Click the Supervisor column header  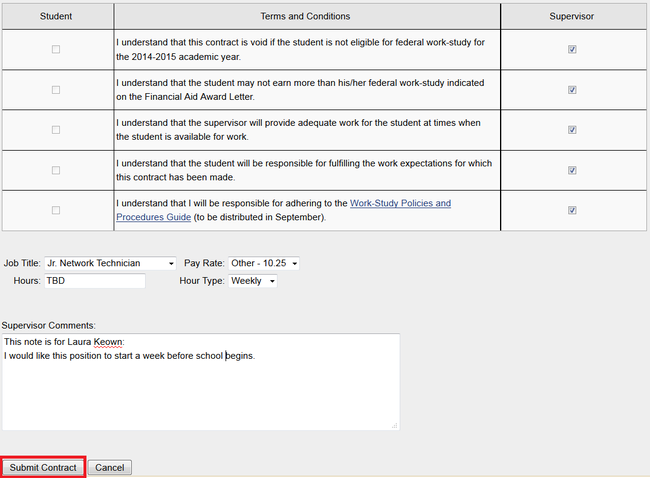click(572, 16)
